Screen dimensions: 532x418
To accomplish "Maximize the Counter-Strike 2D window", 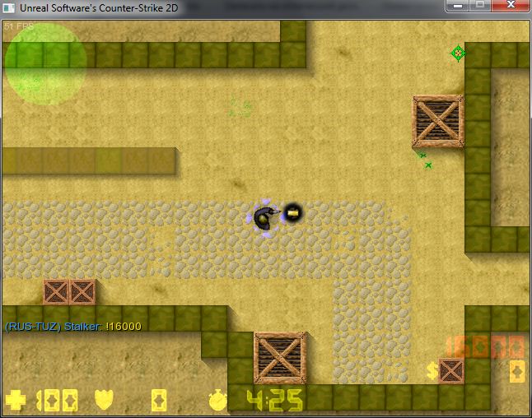I will coord(480,6).
